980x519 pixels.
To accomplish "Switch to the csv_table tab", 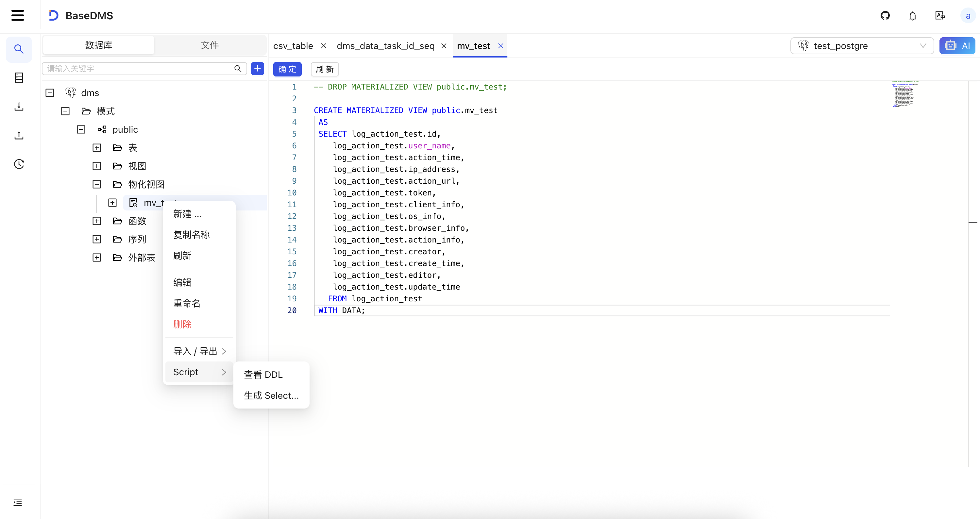I will (x=293, y=46).
